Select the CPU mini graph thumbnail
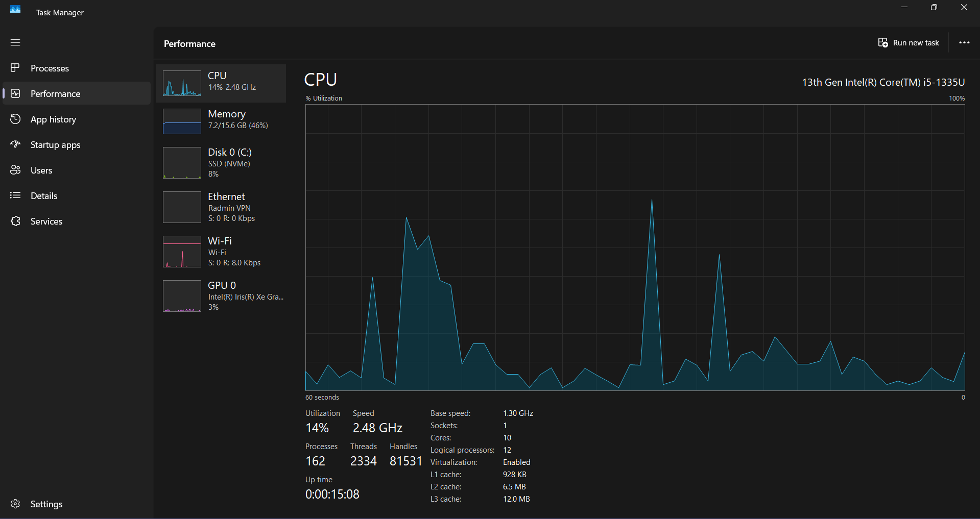Viewport: 980px width, 519px height. coord(182,83)
